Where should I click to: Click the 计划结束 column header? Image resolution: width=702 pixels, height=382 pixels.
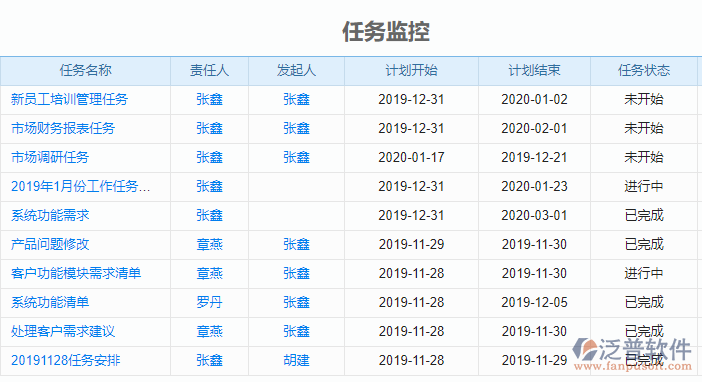pos(535,70)
